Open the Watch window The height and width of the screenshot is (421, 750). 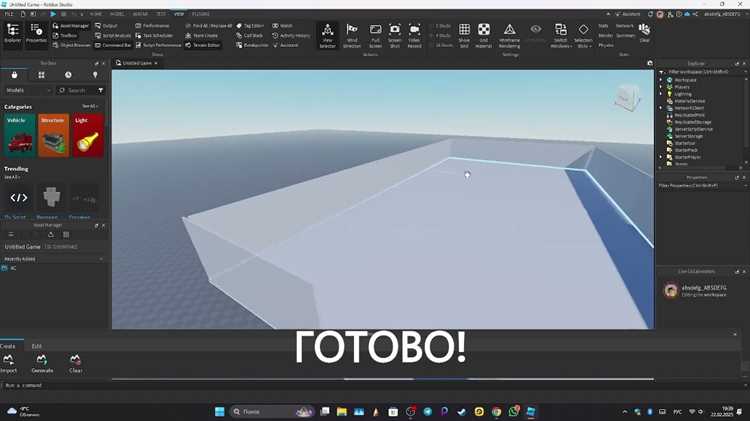click(x=282, y=26)
